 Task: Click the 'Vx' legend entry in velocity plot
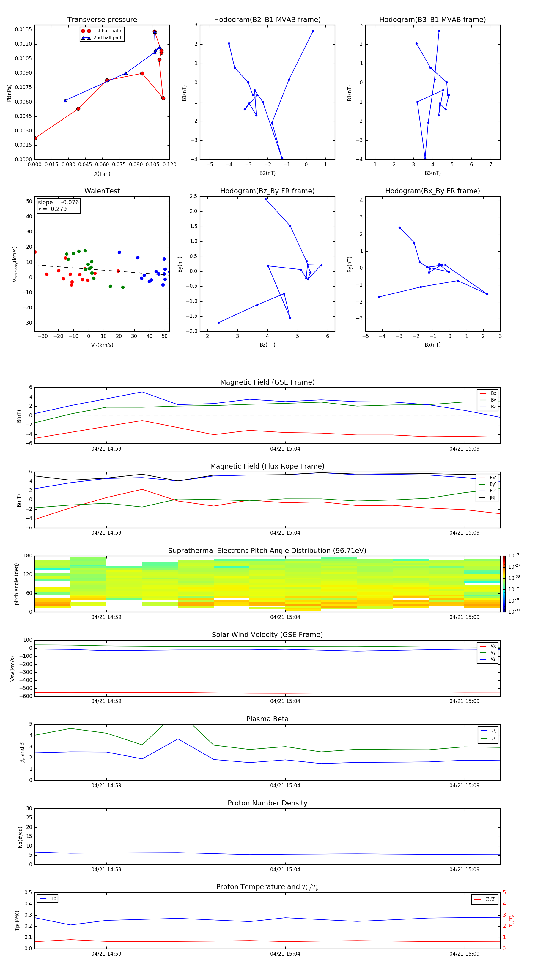click(488, 646)
